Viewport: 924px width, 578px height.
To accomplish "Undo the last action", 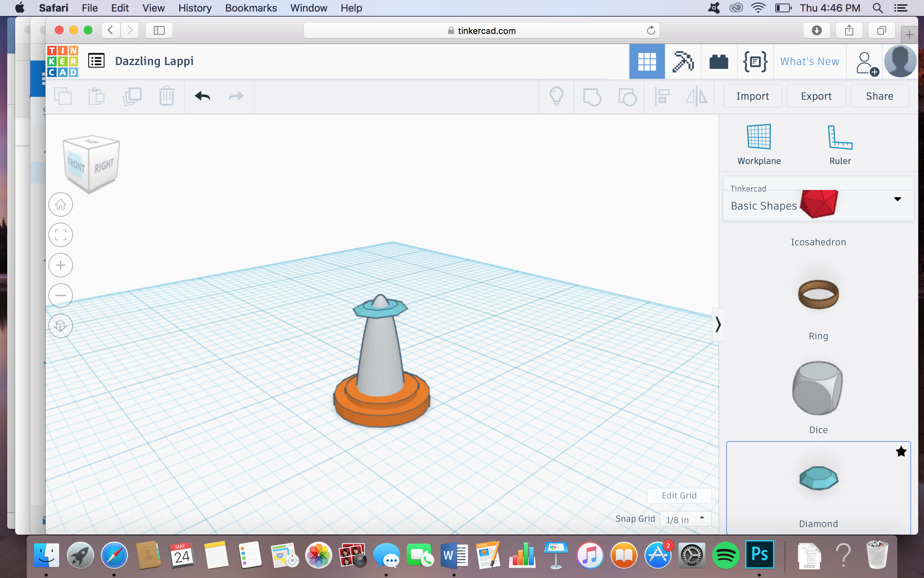I will click(x=202, y=96).
